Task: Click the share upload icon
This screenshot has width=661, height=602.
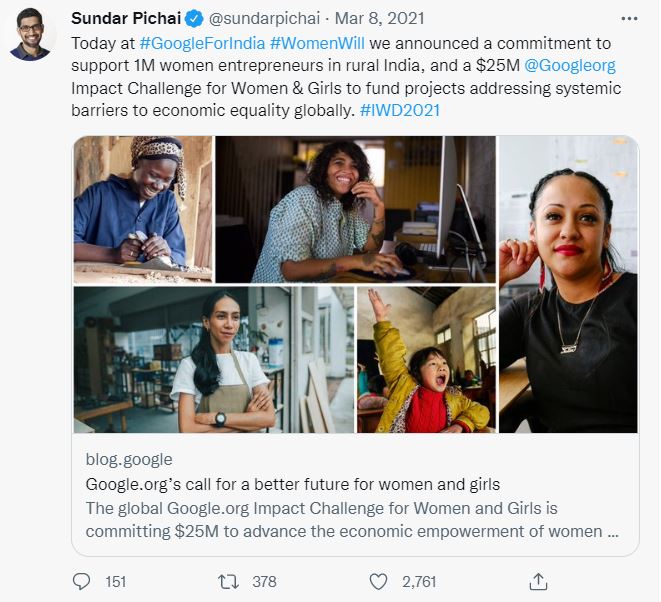Action: click(538, 581)
